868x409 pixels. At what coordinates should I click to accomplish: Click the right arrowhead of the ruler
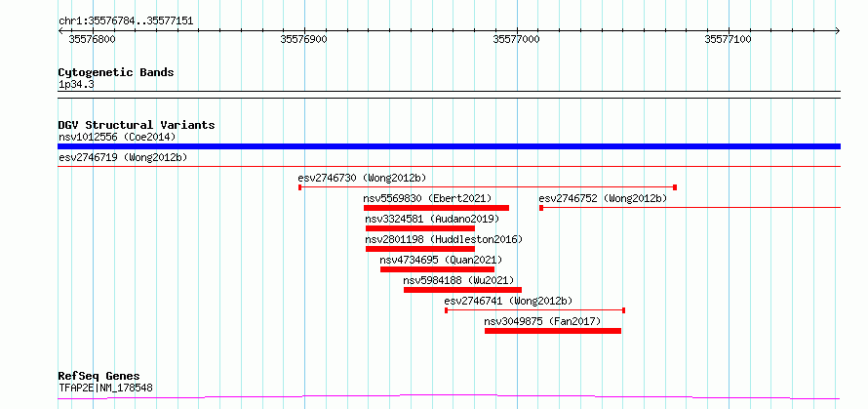point(838,30)
